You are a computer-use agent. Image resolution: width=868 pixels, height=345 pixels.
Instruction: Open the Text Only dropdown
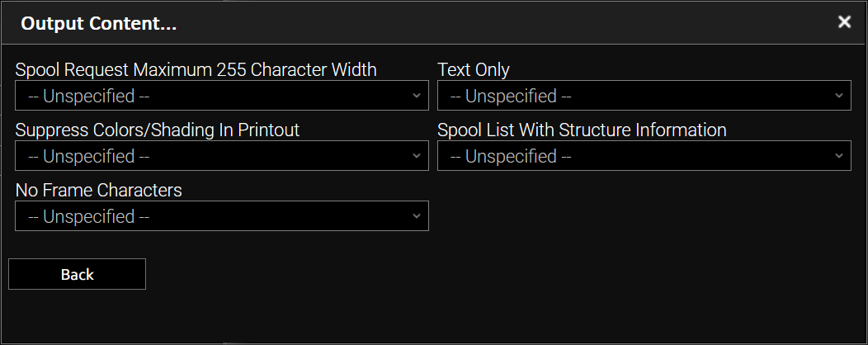pos(644,96)
